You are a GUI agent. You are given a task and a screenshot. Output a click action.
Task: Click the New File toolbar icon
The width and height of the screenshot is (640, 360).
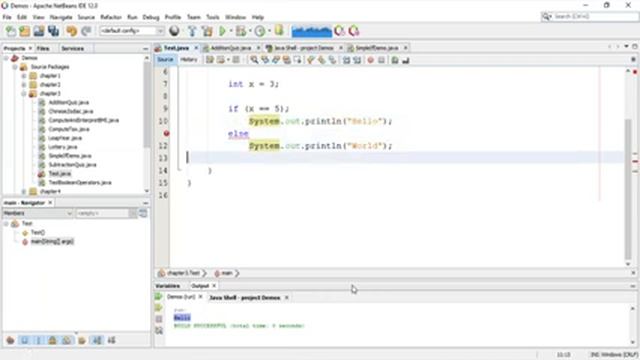11,31
